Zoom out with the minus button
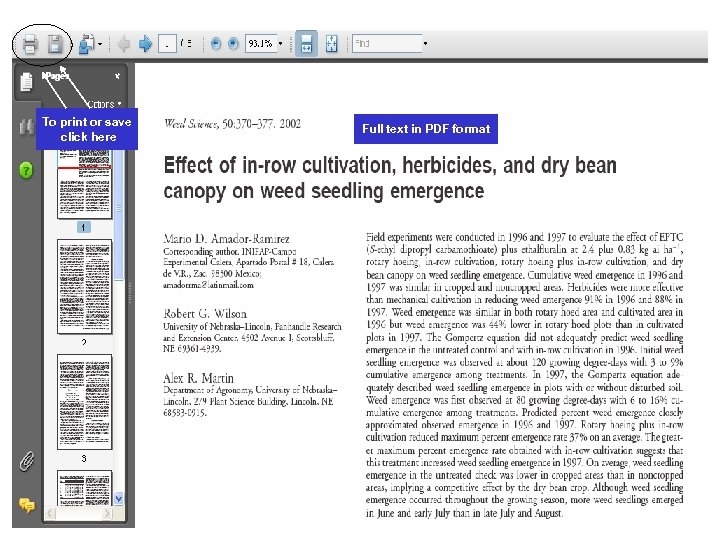This screenshot has height=540, width=720. click(216, 44)
